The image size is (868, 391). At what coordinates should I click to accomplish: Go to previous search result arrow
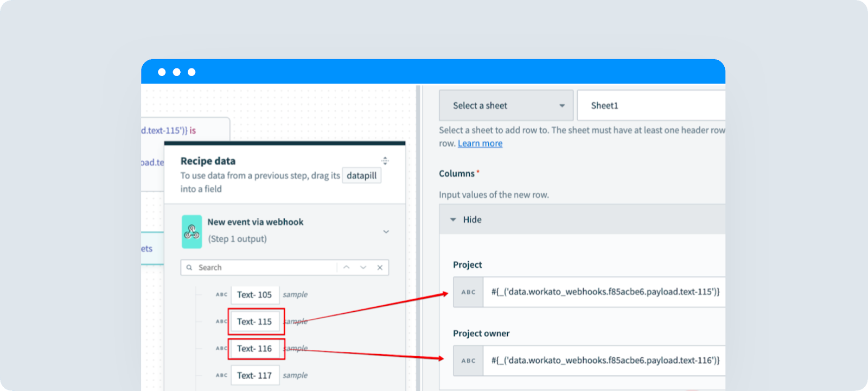click(x=346, y=268)
